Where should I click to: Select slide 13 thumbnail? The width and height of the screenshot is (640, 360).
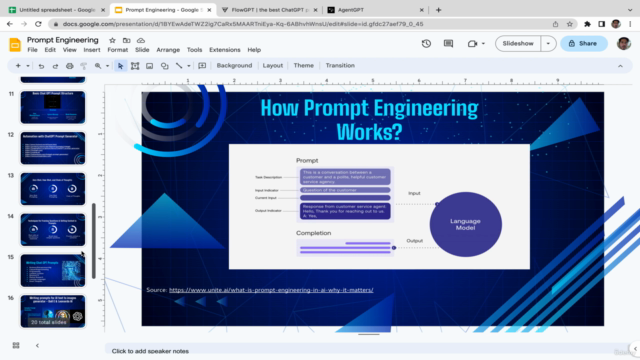click(53, 189)
